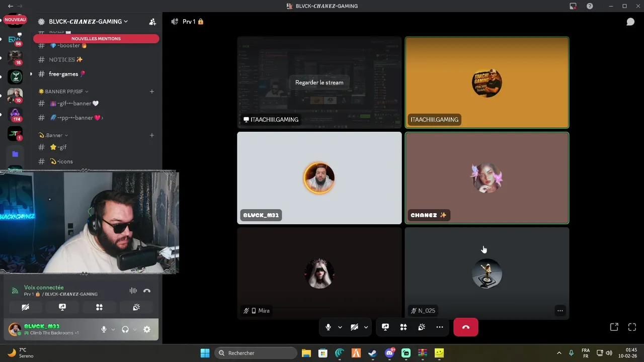Viewport: 644px width, 362px height.
Task: Open soundboard in the call control bar
Action: pyautogui.click(x=422, y=327)
